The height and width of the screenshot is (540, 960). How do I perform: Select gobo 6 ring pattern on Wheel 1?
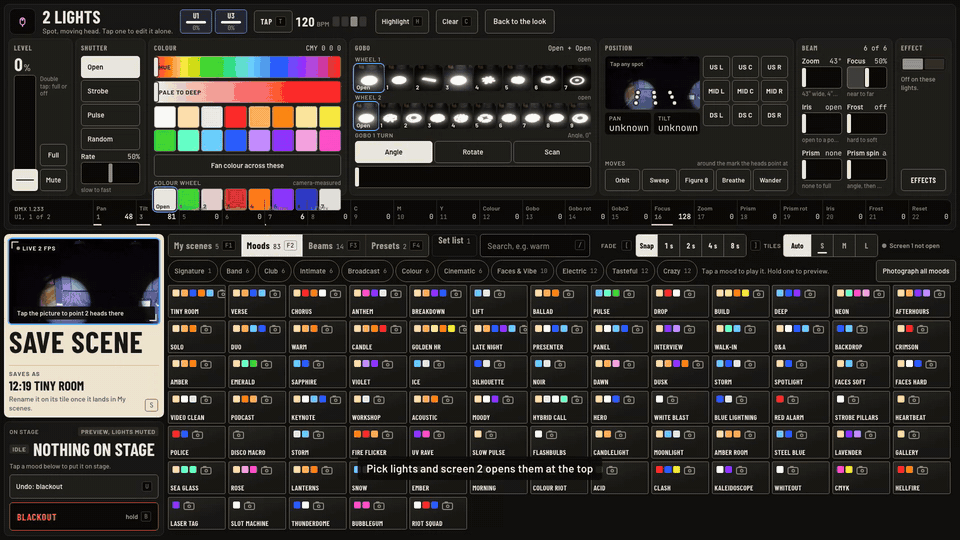tap(547, 79)
